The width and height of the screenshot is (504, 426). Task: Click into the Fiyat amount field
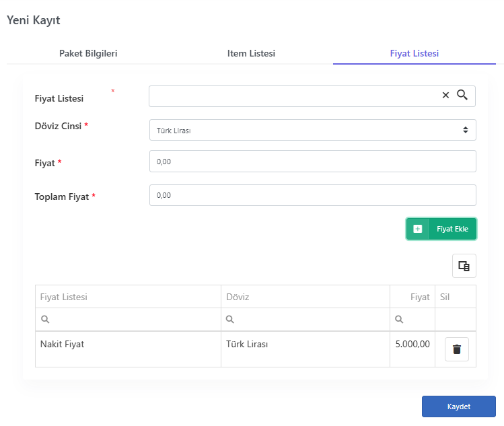click(x=312, y=161)
